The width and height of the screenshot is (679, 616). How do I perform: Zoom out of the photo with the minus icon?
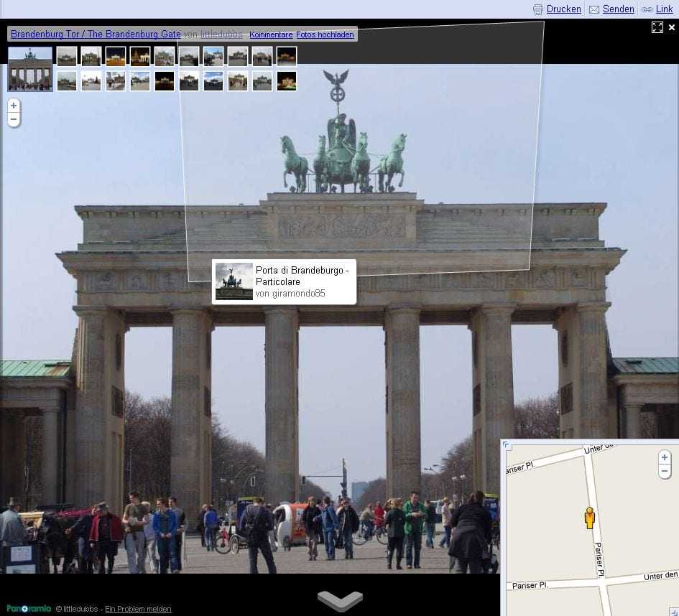14,119
